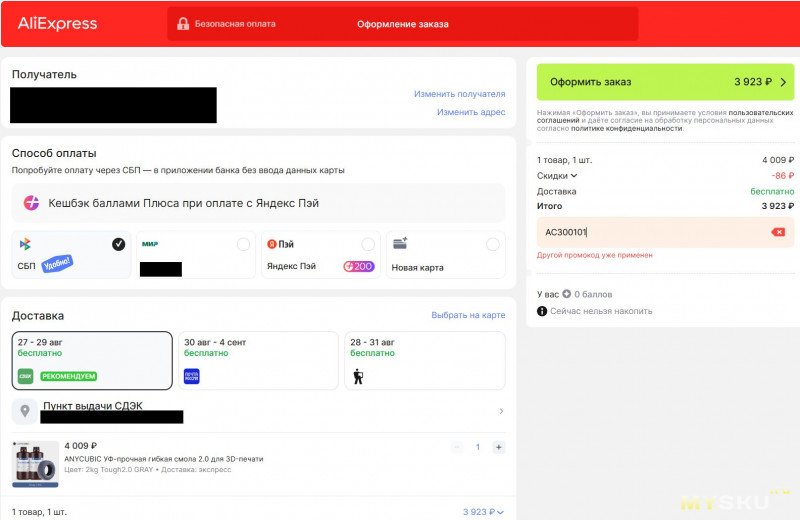Click the Цвет: 2kg Tough2.0 GRAY text
The height and width of the screenshot is (520, 800).
pos(109,469)
